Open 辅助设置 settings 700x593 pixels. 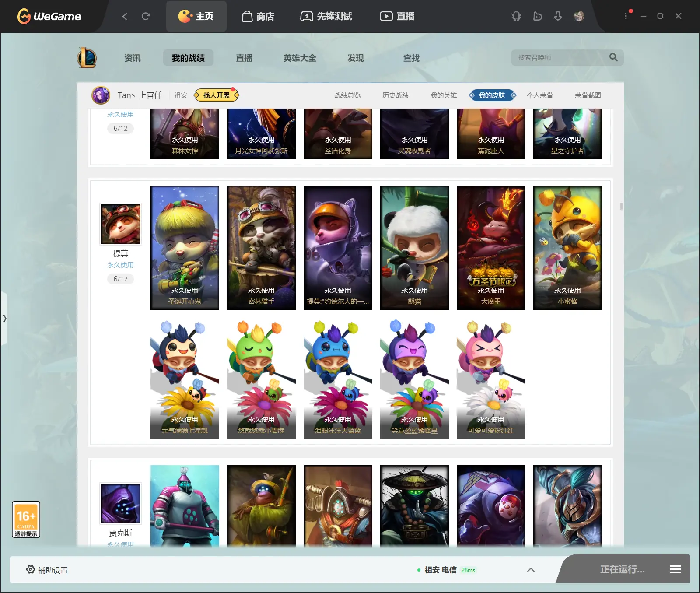[47, 570]
